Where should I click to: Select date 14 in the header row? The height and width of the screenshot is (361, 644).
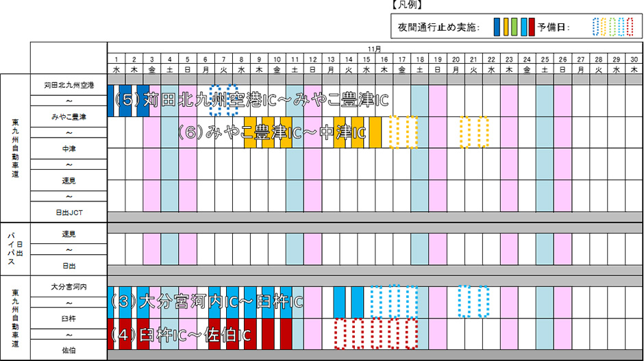point(349,60)
